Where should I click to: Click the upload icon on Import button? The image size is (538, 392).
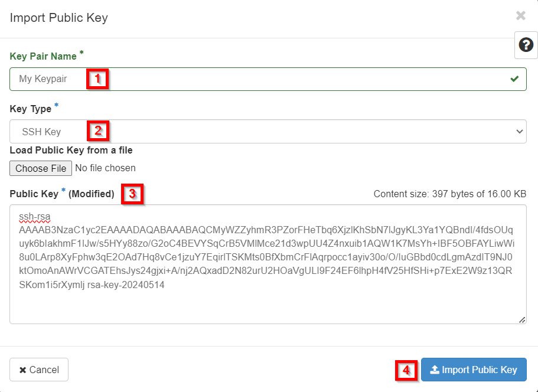coord(435,370)
